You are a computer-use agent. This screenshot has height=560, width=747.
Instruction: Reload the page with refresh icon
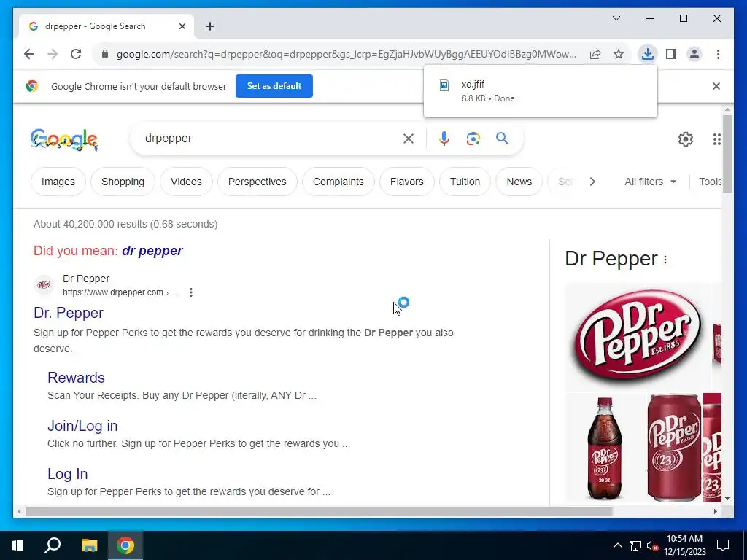pyautogui.click(x=76, y=54)
